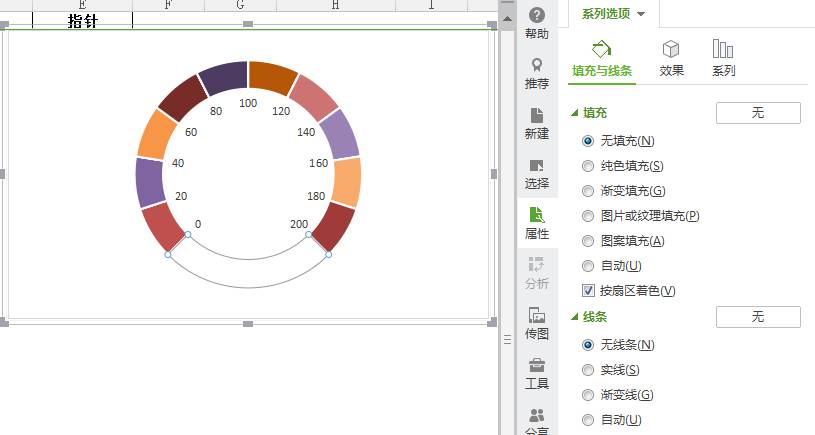
Task: Click the 160 data label on the chart
Action: coord(319,163)
